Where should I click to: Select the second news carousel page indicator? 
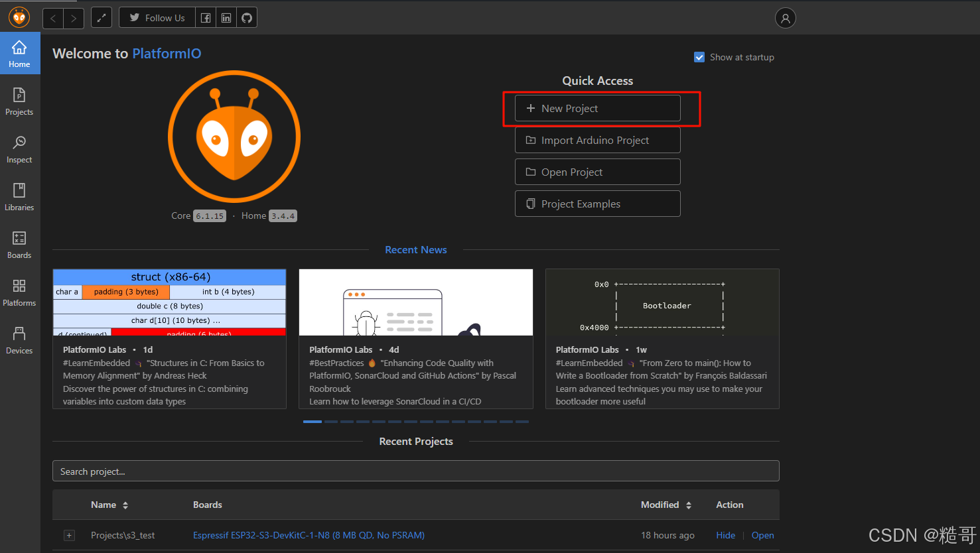click(x=331, y=422)
